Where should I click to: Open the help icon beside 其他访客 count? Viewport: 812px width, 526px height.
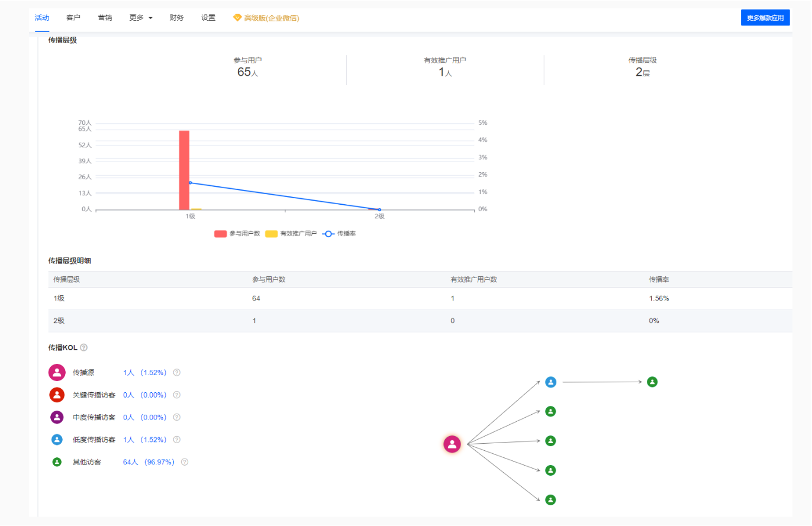pos(185,462)
